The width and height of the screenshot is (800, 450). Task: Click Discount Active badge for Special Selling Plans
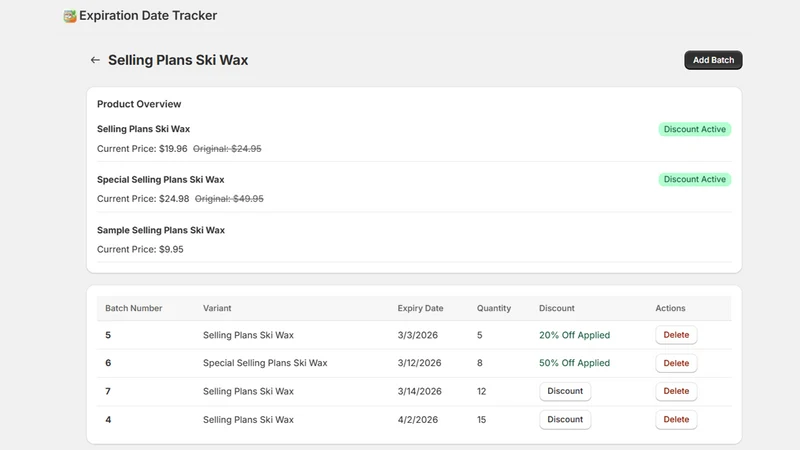pos(694,180)
